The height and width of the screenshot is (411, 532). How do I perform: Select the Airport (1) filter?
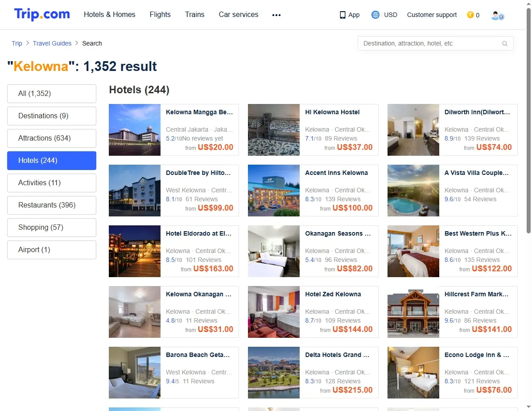tap(52, 250)
